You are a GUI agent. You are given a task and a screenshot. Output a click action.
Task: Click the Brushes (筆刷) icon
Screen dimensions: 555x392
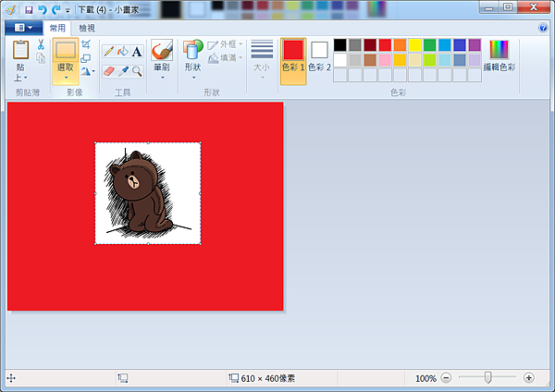pos(162,50)
